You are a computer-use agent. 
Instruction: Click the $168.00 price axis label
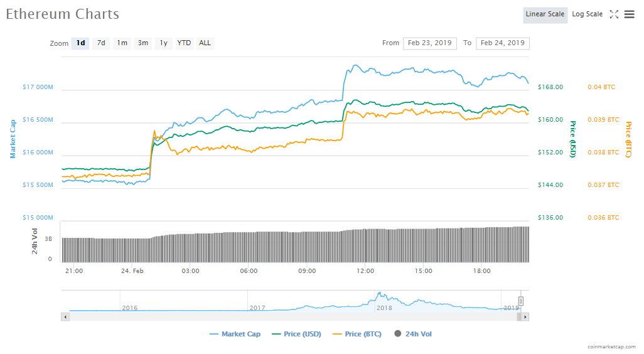tap(550, 87)
